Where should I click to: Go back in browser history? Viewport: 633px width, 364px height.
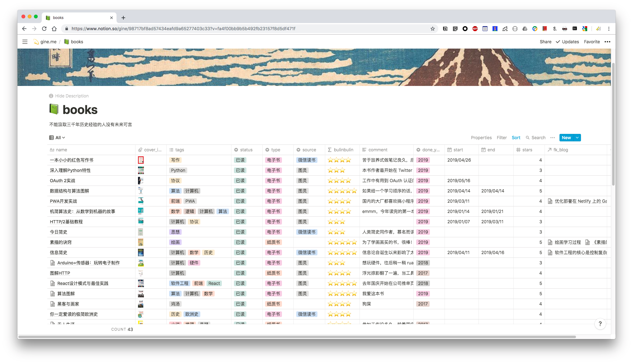click(24, 29)
